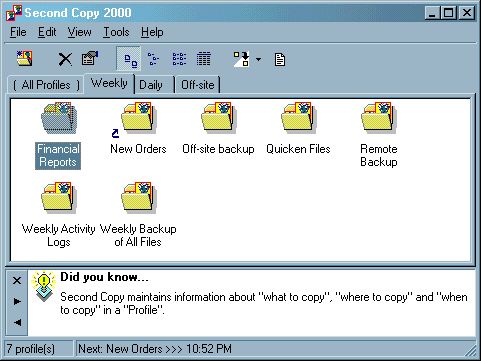
Task: Click the 'Remote Backup' profile label
Action: click(x=379, y=155)
